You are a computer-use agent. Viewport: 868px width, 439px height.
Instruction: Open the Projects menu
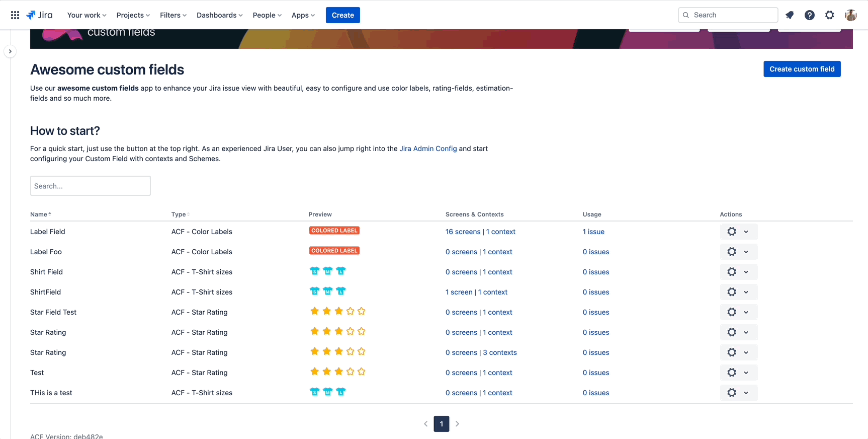pos(133,15)
